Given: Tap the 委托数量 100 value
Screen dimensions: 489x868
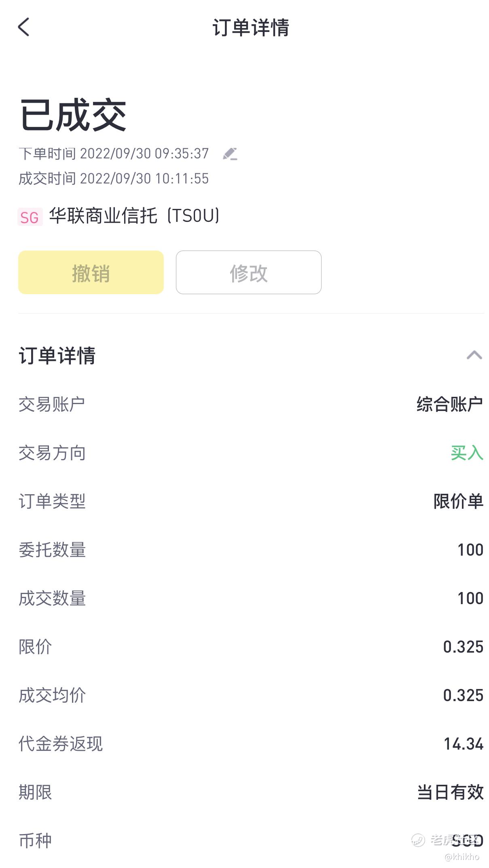Looking at the screenshot, I should (x=470, y=550).
